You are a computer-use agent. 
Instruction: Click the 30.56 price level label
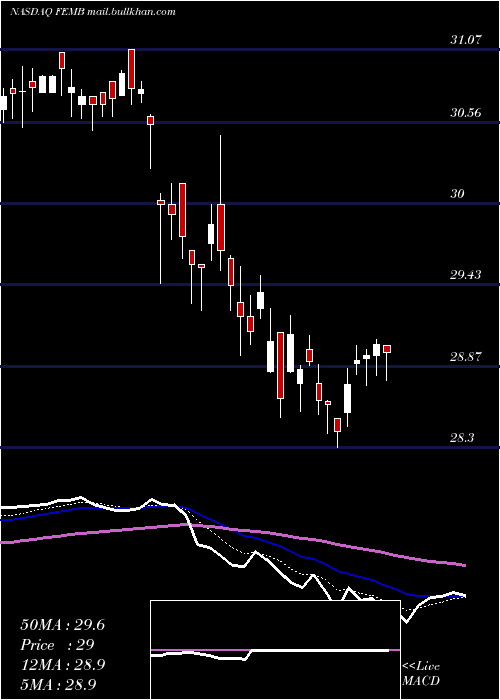[466, 112]
